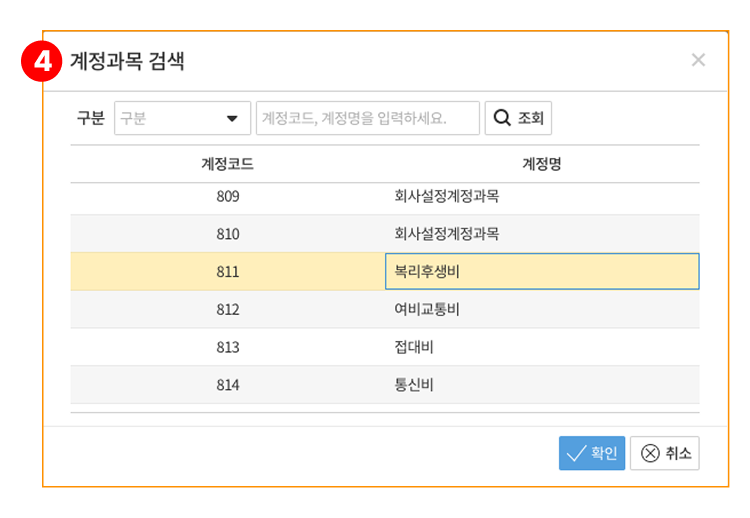Confirm selection with 확인 button
The width and height of the screenshot is (750, 518).
pos(592,453)
